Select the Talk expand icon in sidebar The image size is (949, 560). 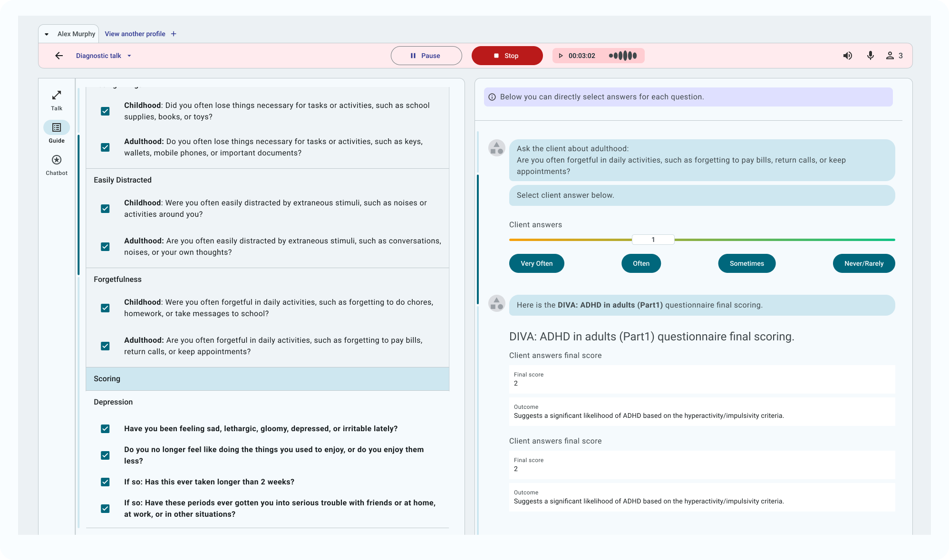(56, 95)
